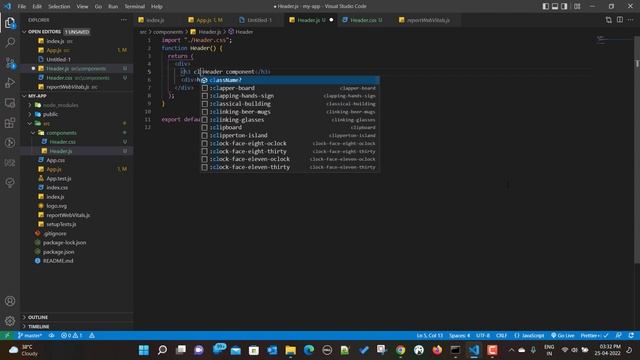
Task: Switch to the App.js editor tab
Action: 209,20
